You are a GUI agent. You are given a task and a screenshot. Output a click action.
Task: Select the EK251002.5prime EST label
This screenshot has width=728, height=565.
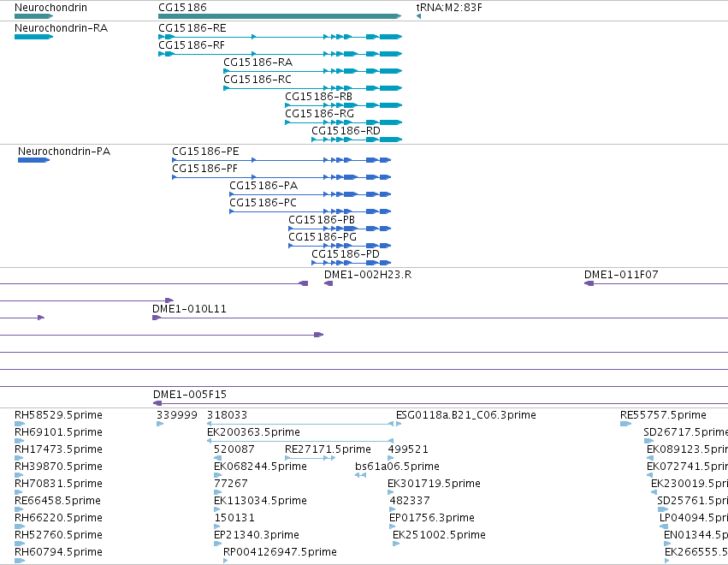(439, 535)
